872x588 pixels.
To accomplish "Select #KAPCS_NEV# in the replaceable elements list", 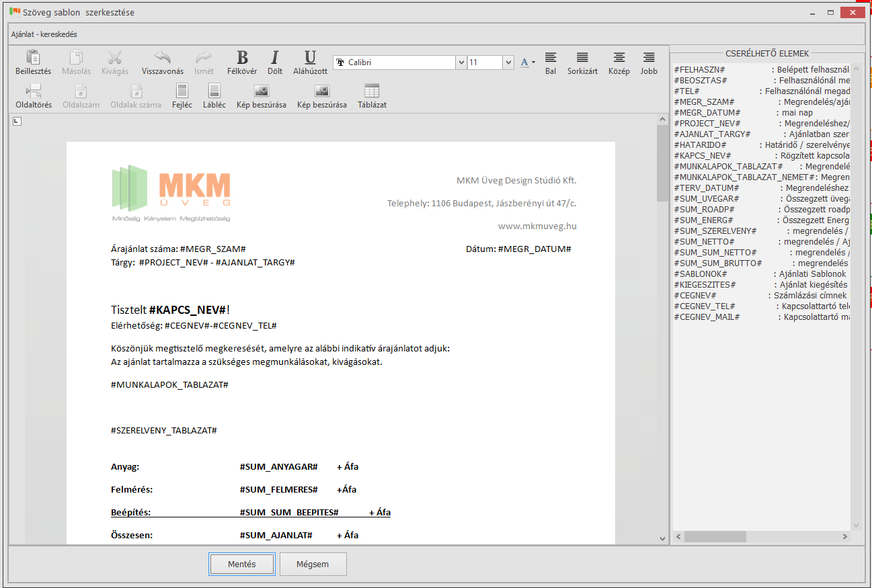I will click(x=702, y=155).
